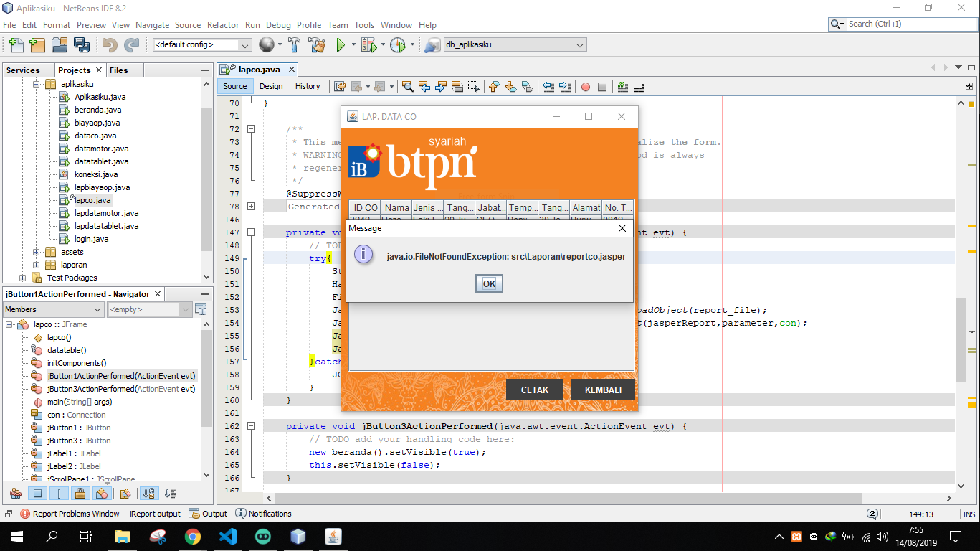Toggle Show Inherited Members in Navigator
The width and height of the screenshot is (980, 551).
click(16, 494)
